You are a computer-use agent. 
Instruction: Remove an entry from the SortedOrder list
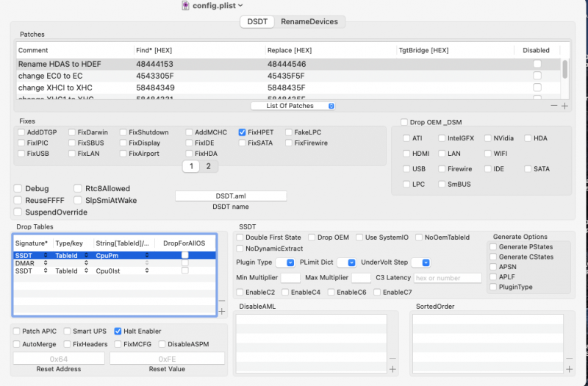(x=567, y=358)
